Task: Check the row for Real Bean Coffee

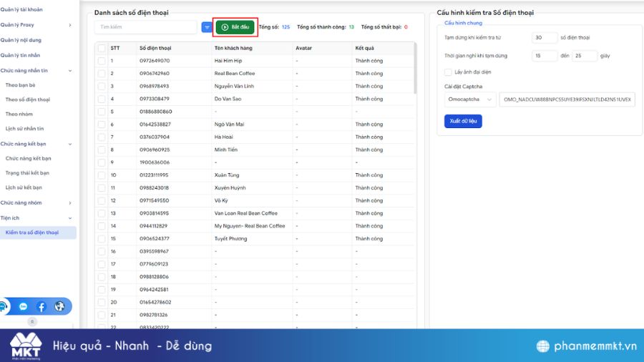Action: pyautogui.click(x=102, y=74)
